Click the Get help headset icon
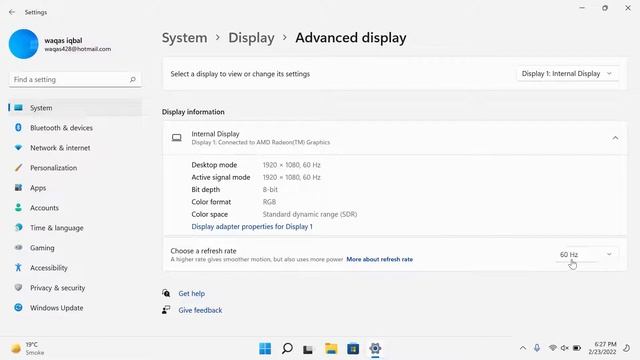 [166, 293]
